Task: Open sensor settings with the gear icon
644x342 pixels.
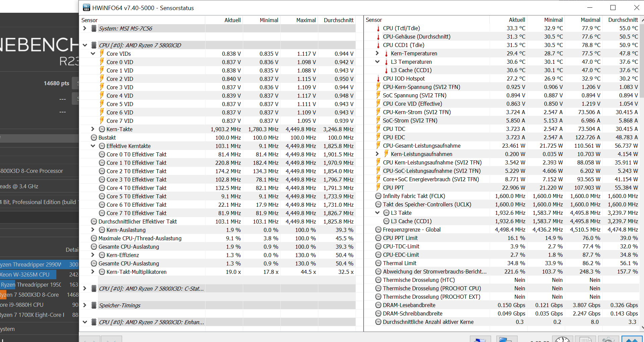Action: coord(608,339)
